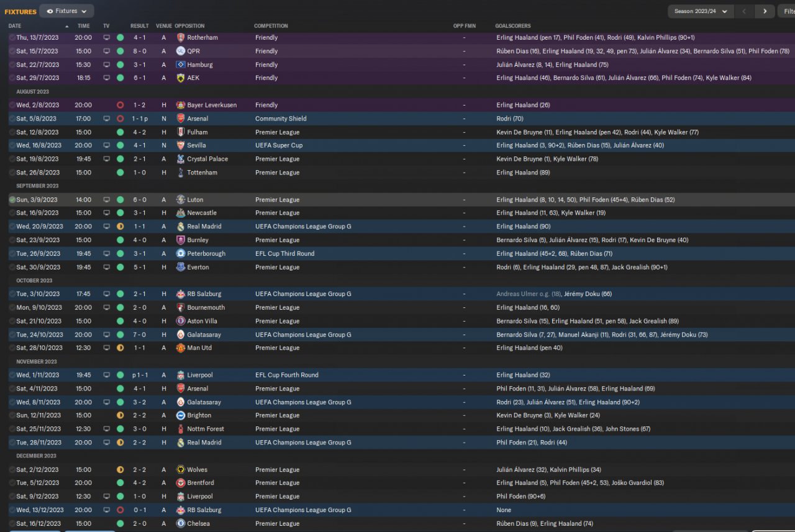This screenshot has height=532, width=795.
Task: Click the Sevilla club badge
Action: tap(181, 146)
